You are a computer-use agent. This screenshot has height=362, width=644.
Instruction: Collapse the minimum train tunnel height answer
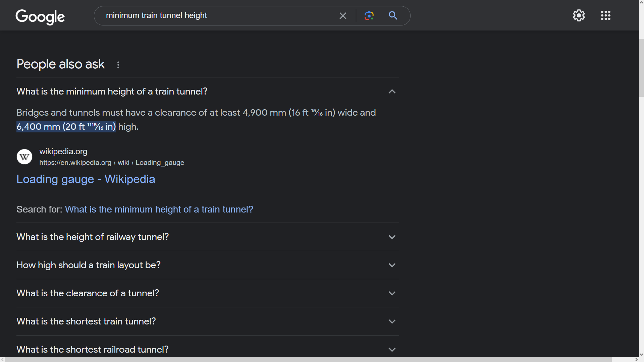[392, 91]
